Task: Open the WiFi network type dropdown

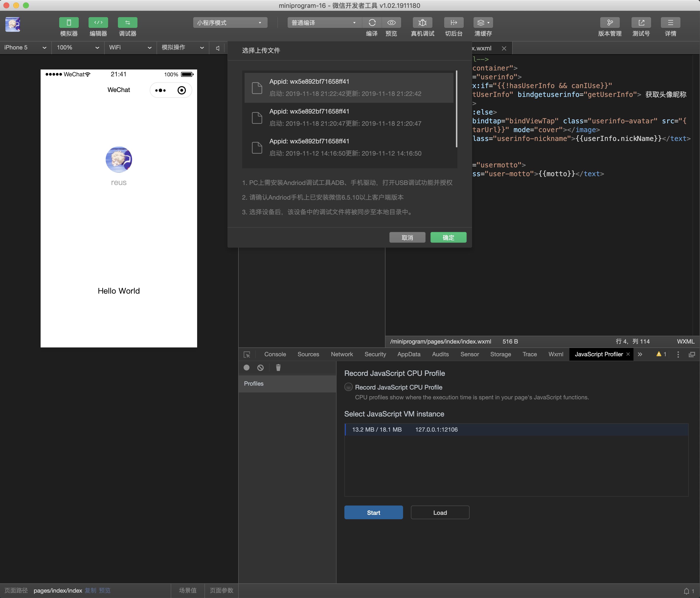Action: tap(130, 48)
